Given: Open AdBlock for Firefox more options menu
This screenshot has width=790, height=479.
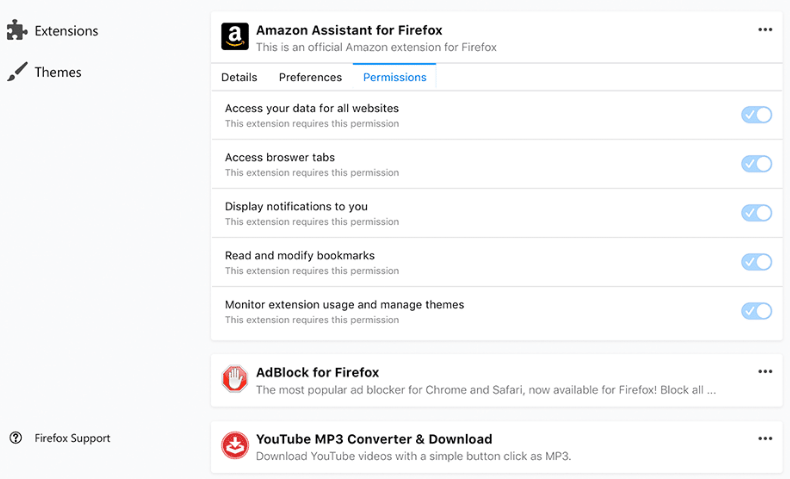Looking at the screenshot, I should 765,372.
